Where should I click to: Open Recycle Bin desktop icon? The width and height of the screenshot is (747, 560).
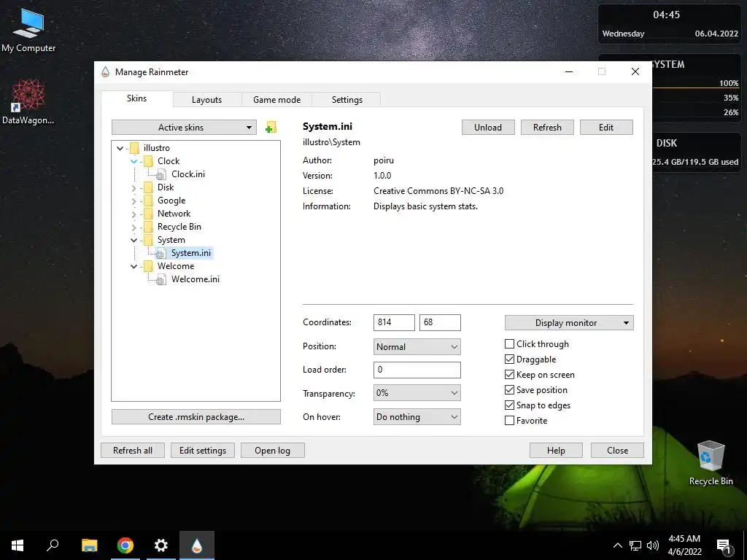pyautogui.click(x=711, y=463)
